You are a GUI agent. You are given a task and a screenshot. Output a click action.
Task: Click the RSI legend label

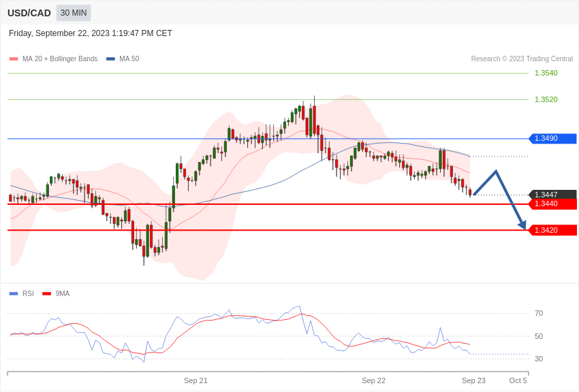click(x=28, y=293)
